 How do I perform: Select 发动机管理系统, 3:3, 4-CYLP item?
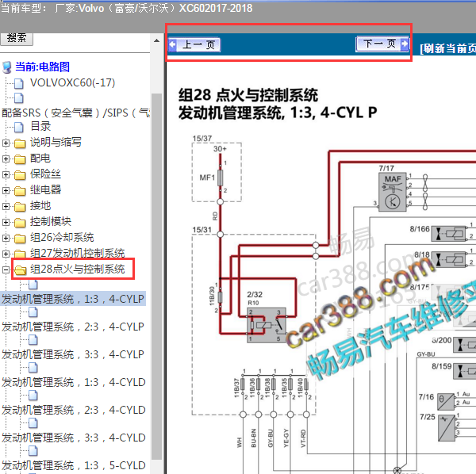point(73,354)
